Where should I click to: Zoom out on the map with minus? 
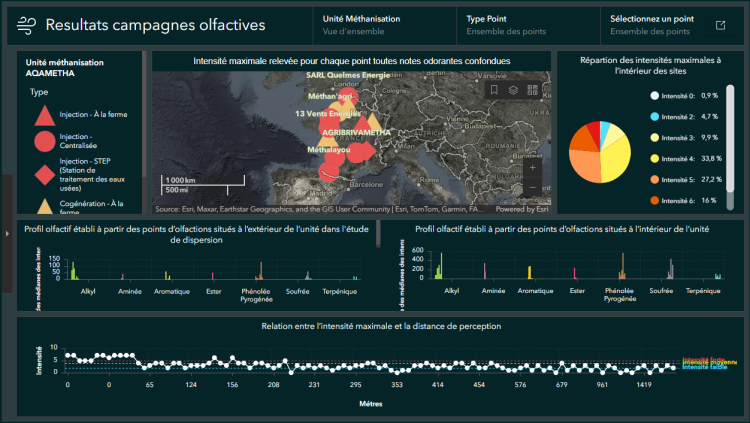click(532, 187)
